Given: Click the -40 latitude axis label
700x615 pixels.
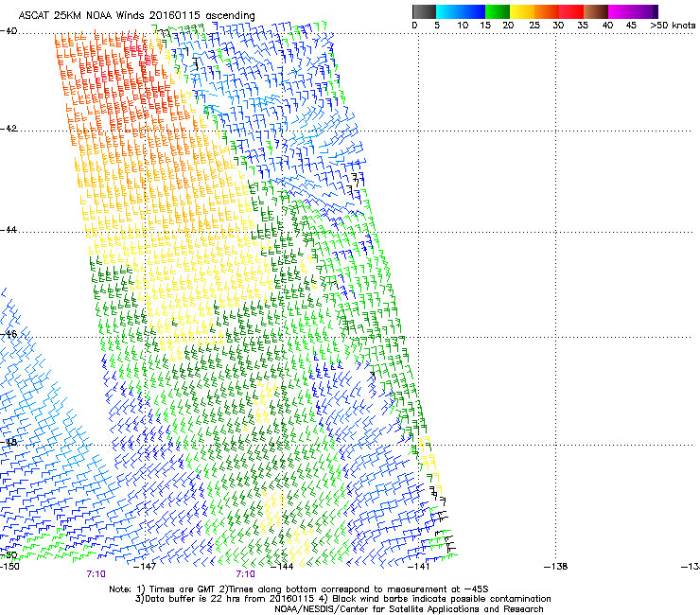Looking at the screenshot, I should click(9, 31).
